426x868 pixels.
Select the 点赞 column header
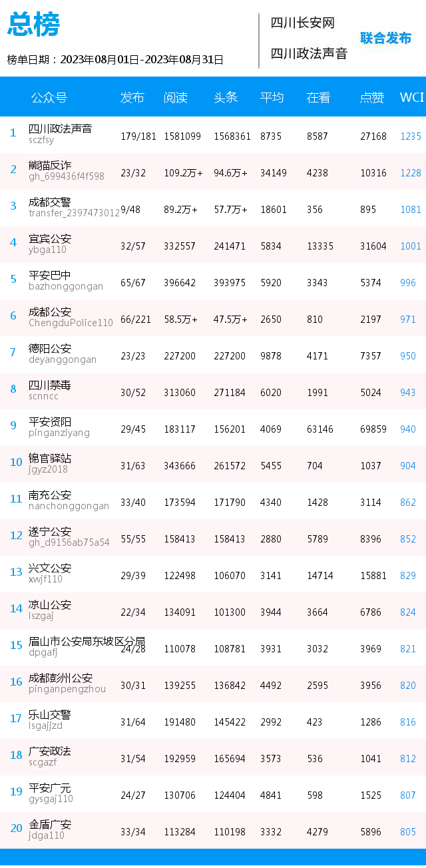click(372, 97)
